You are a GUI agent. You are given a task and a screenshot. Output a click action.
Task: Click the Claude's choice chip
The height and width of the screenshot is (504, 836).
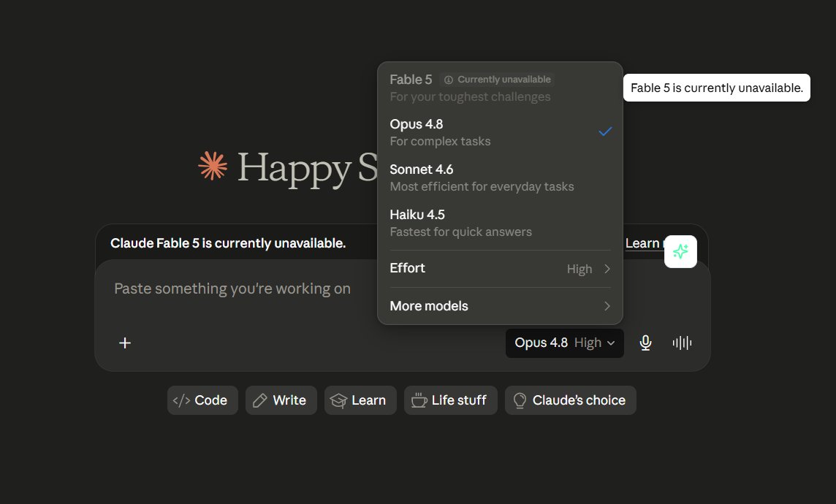(571, 400)
